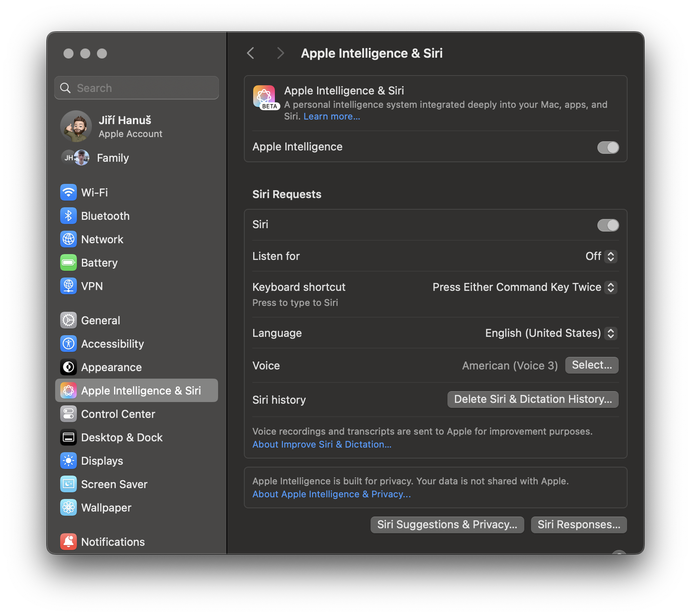The image size is (691, 616).
Task: Click the Wallpaper flower icon
Action: click(69, 507)
